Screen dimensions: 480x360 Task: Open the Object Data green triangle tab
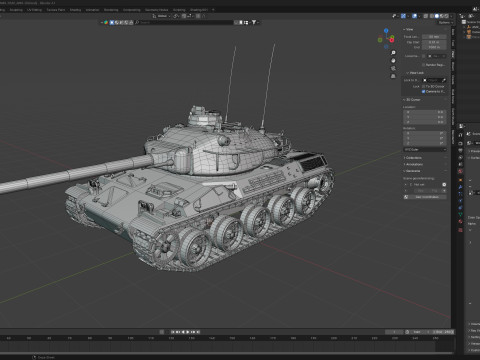pos(460,214)
